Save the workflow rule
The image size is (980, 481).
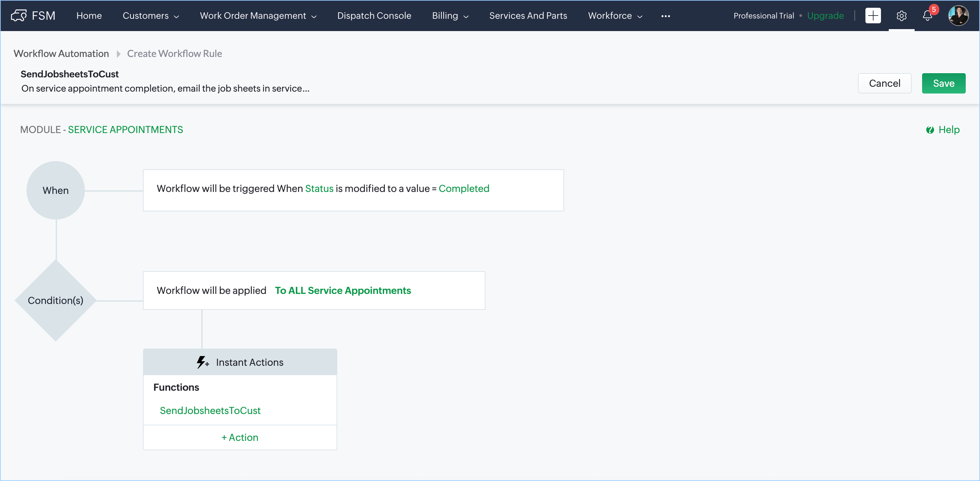pos(943,83)
